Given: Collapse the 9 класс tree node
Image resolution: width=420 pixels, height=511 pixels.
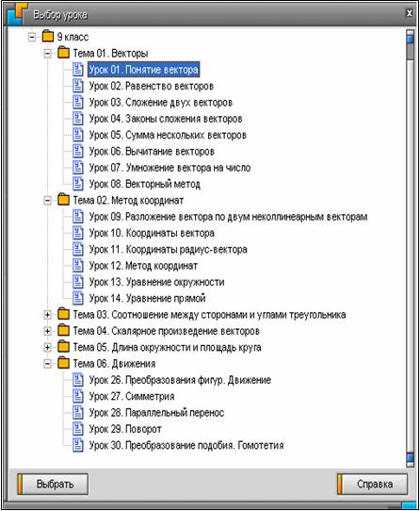Looking at the screenshot, I should pos(32,37).
